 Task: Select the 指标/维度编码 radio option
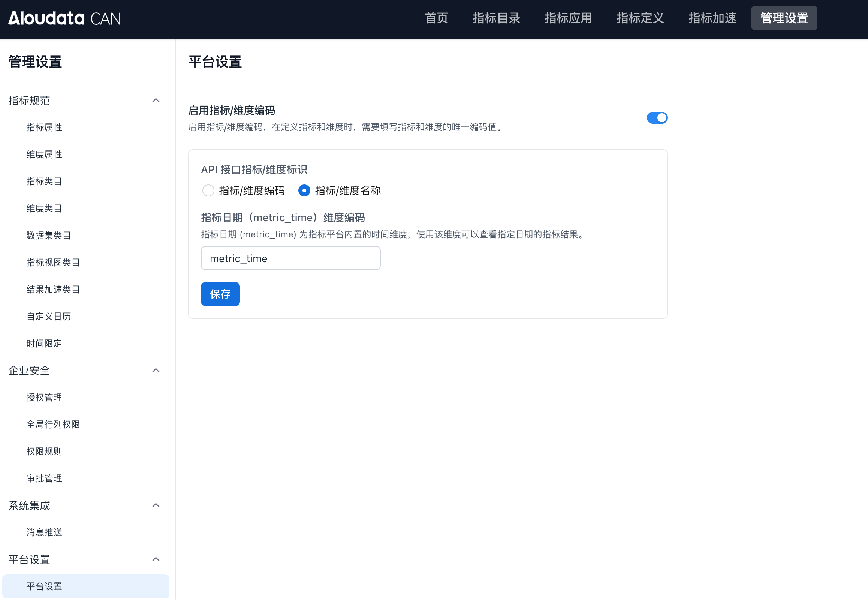[208, 190]
